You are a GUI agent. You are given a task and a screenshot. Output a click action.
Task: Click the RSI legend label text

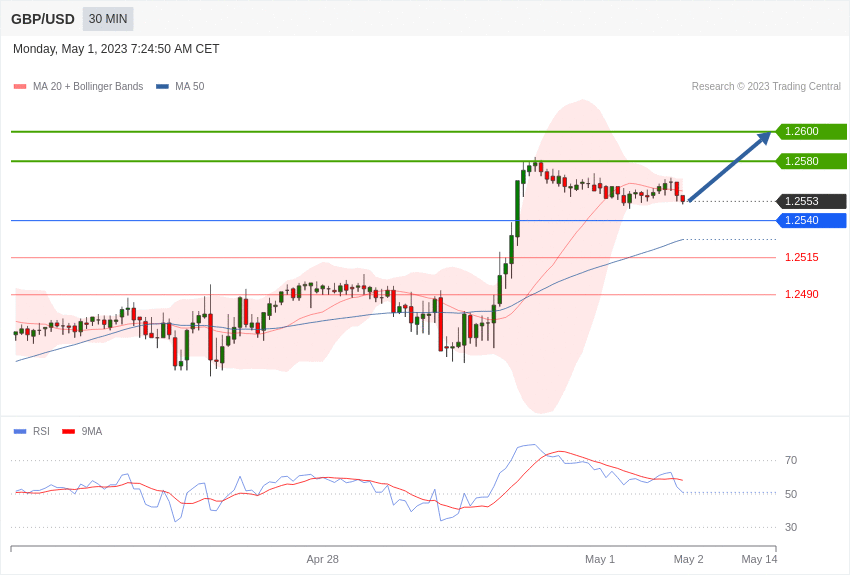tap(41, 431)
